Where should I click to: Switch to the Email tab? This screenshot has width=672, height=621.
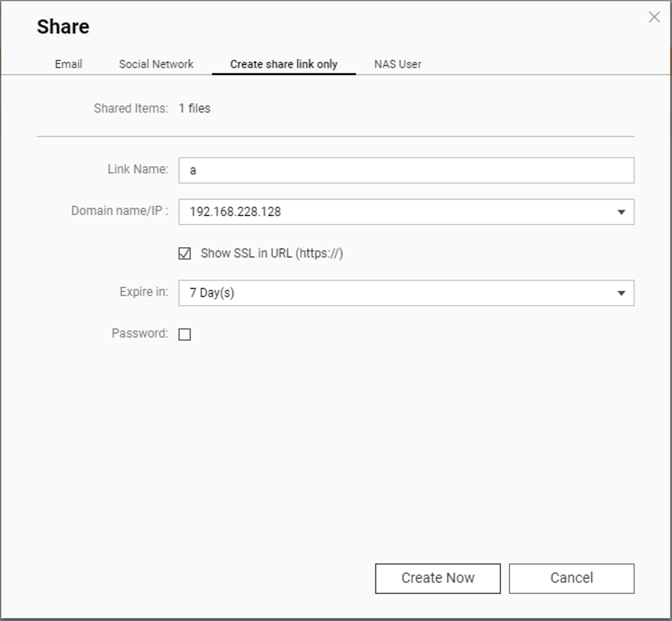coord(68,64)
